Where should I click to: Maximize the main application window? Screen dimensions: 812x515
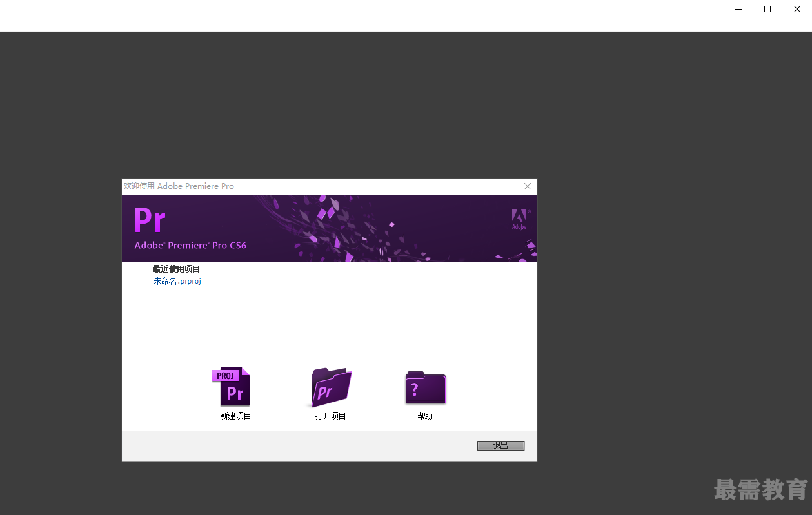[x=767, y=9]
